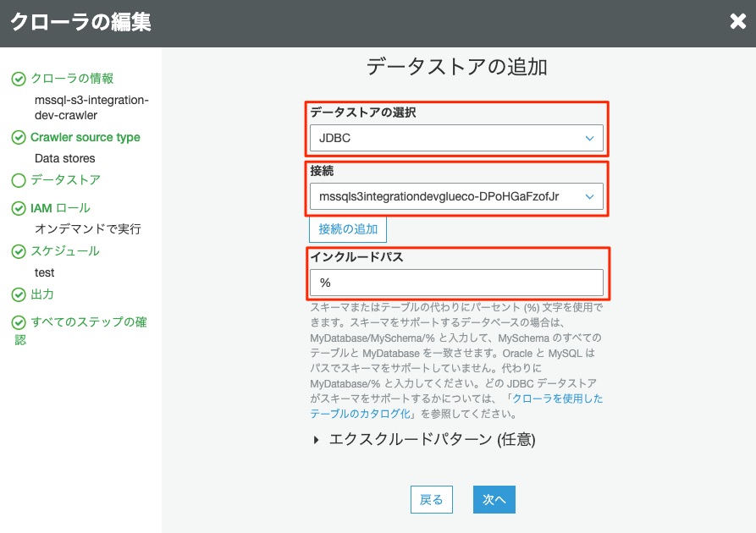Close the クローラの編集 dialog
756x533 pixels.
pyautogui.click(x=737, y=22)
